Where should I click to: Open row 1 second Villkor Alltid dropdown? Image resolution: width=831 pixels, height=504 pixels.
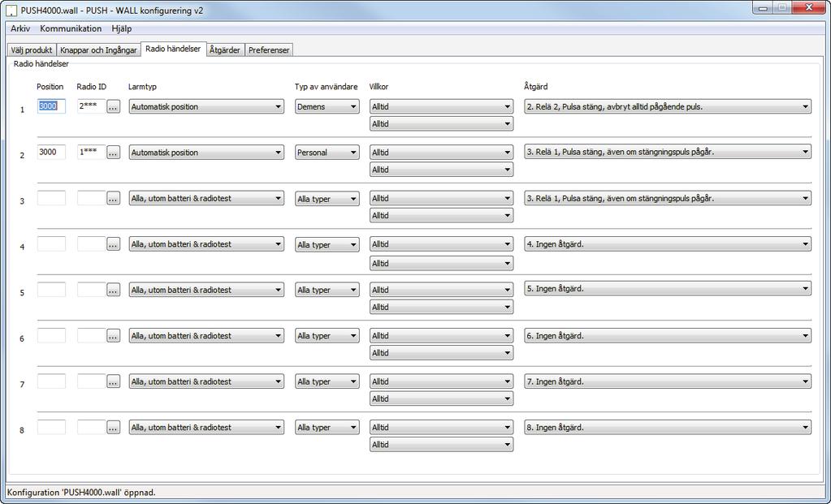[441, 124]
